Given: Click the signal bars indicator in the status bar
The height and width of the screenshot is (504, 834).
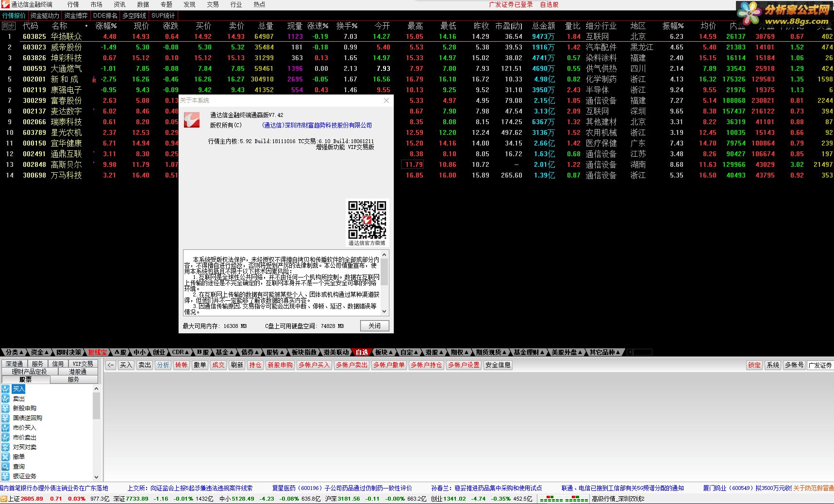Looking at the screenshot, I should 564,499.
